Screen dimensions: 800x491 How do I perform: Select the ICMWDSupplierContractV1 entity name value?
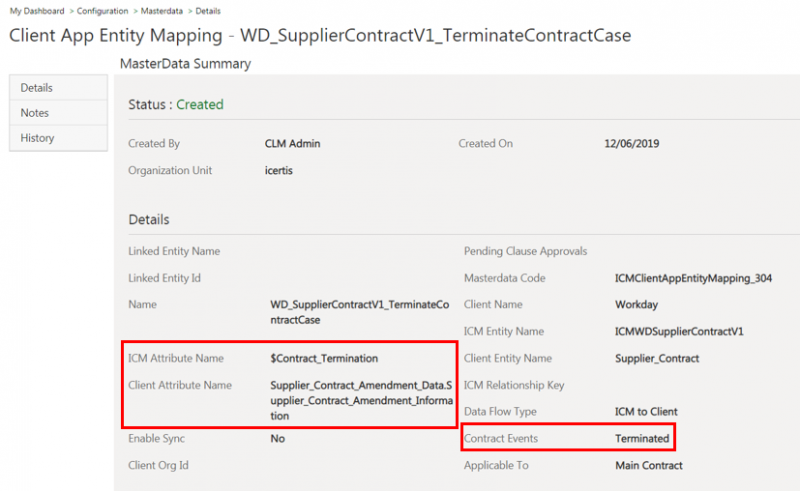(682, 331)
